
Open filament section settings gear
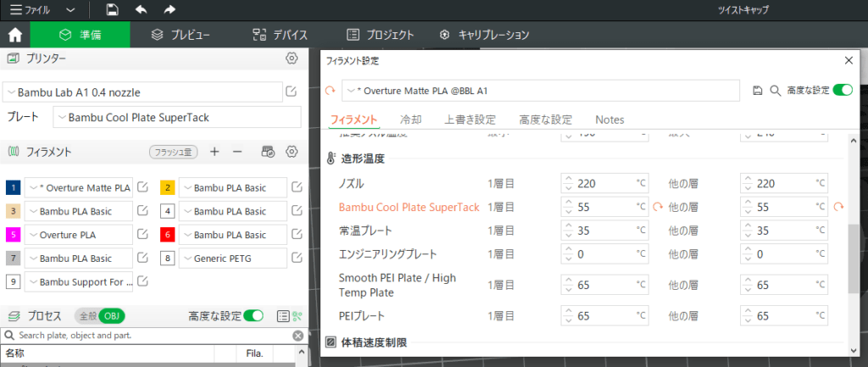[292, 152]
